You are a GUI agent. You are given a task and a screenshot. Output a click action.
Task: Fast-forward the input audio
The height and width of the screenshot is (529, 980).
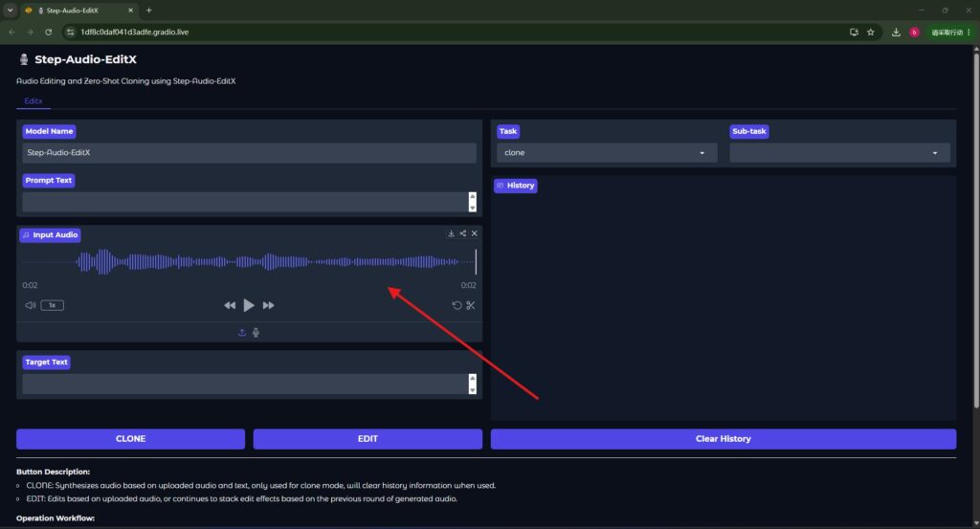pos(268,305)
